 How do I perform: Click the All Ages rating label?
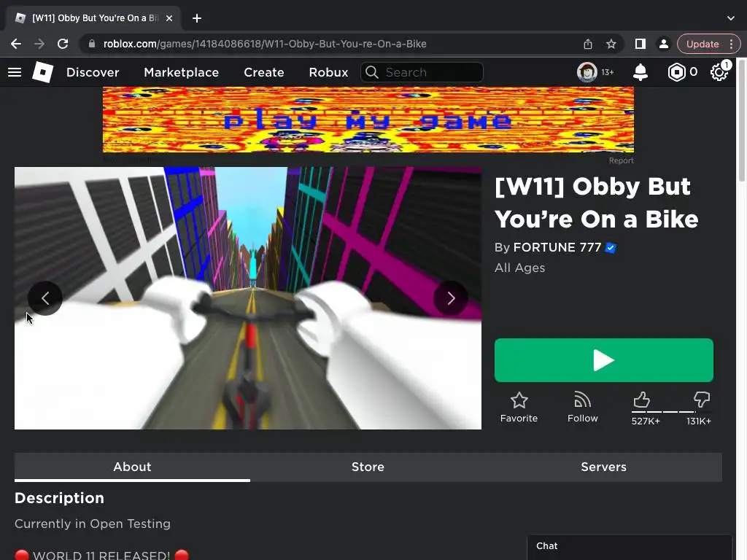519,268
